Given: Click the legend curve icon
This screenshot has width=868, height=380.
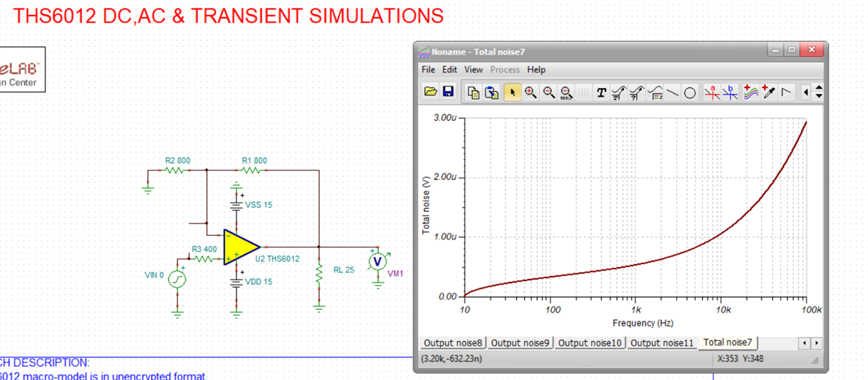Looking at the screenshot, I should coord(655,93).
